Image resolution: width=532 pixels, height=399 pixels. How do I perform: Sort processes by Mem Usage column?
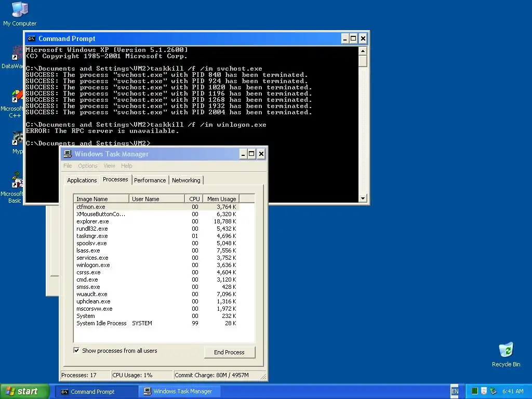tap(221, 199)
